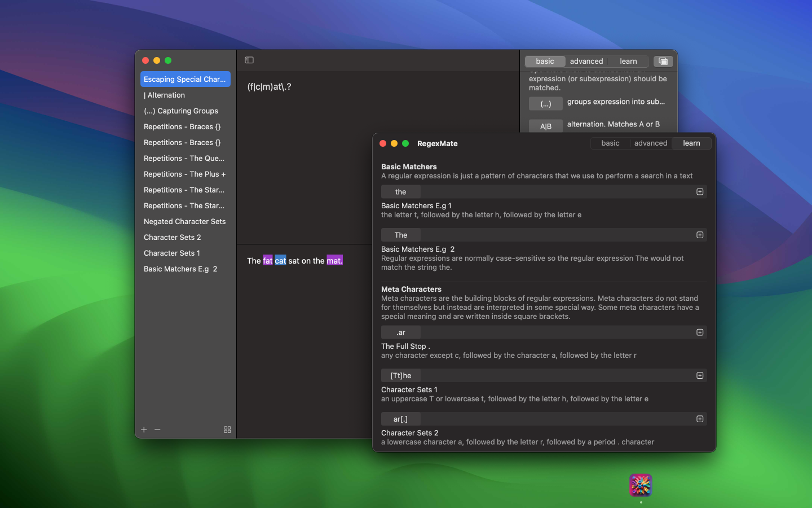812x508 pixels.
Task: Click the '[Tt]he' example pattern
Action: tap(401, 376)
